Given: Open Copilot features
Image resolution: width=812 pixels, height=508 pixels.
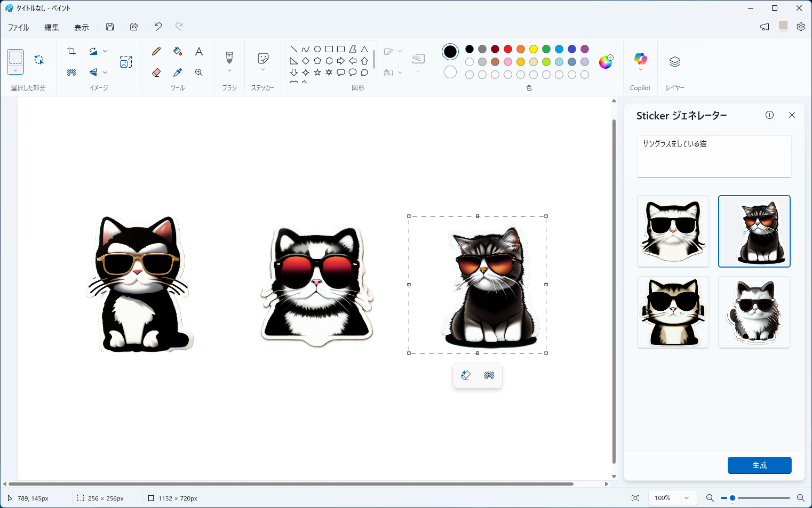Looking at the screenshot, I should coord(640,60).
